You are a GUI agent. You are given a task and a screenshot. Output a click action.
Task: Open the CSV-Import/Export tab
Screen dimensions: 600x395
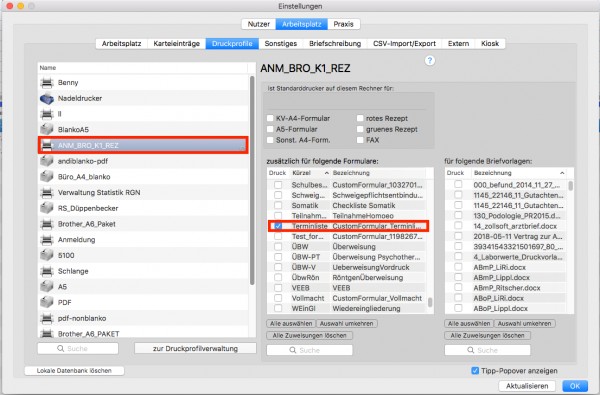click(404, 44)
